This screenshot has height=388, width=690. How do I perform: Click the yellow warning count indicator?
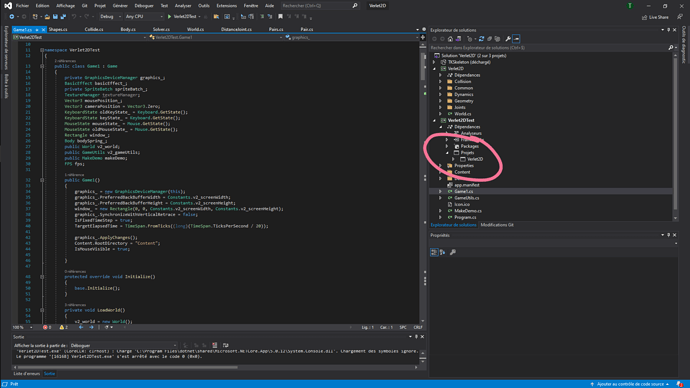click(63, 327)
